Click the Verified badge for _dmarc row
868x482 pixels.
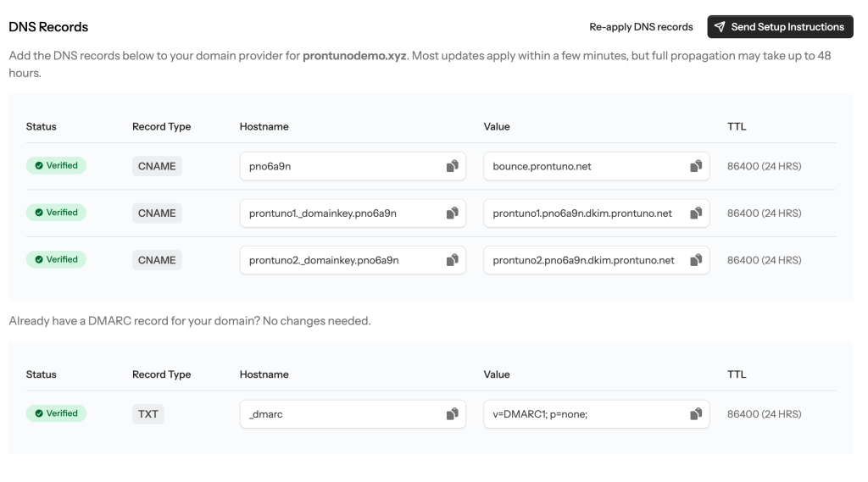click(56, 413)
